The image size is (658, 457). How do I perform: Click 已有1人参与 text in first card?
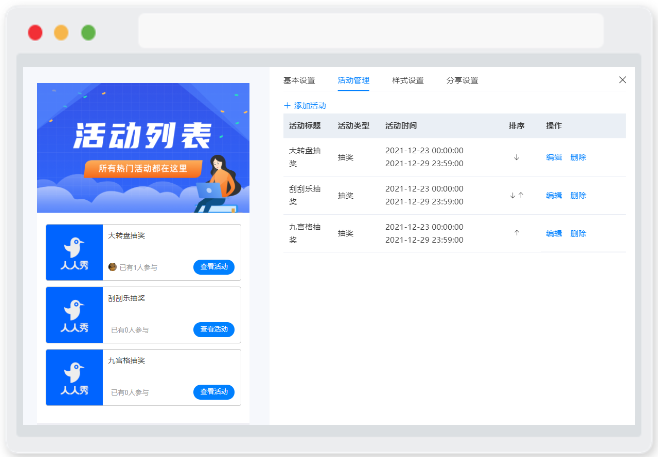[x=138, y=267]
